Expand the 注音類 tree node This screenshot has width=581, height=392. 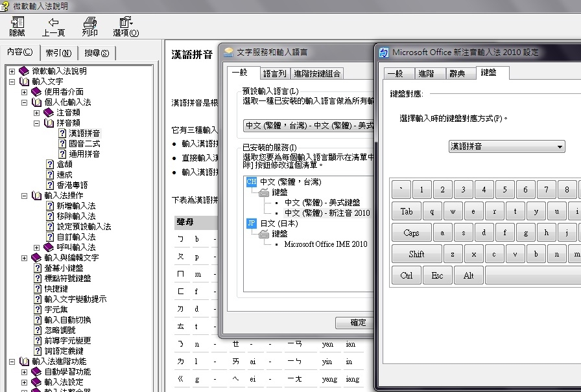[36, 113]
